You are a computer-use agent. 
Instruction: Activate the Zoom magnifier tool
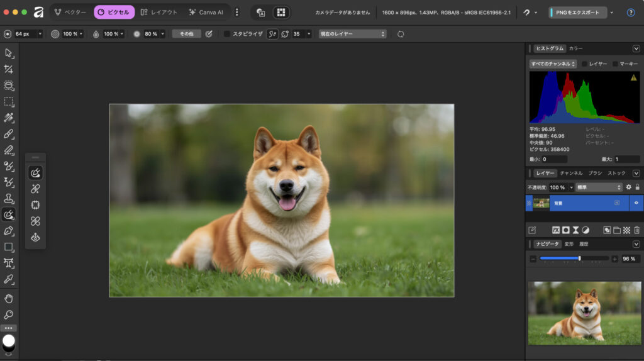(x=9, y=314)
